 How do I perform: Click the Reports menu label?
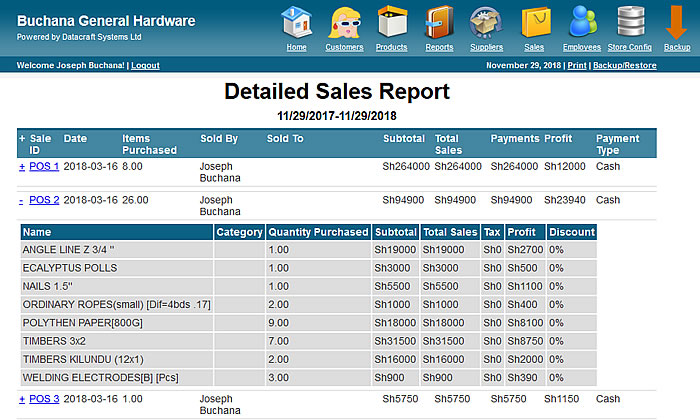(439, 47)
